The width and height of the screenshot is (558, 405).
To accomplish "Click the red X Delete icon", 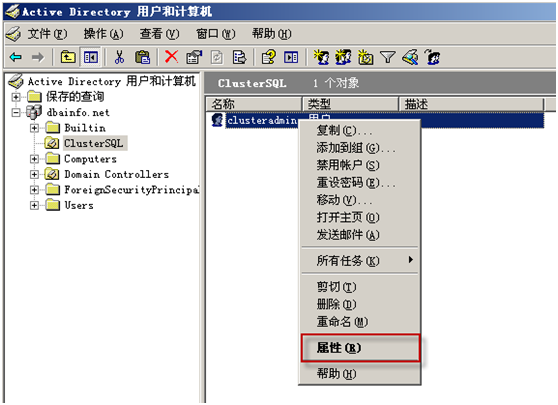I will click(172, 57).
